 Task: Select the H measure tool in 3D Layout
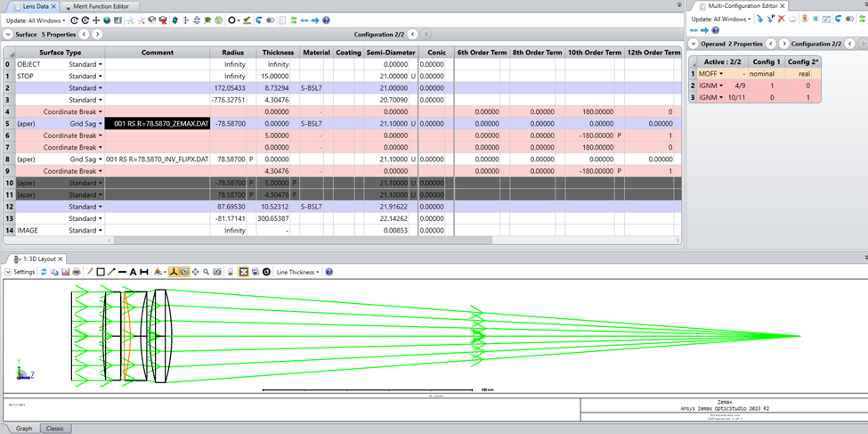pos(144,272)
